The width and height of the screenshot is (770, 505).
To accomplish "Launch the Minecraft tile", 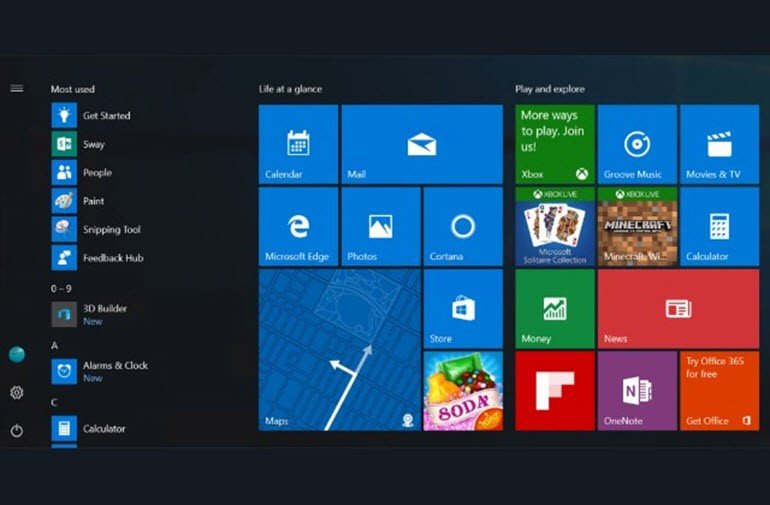I will pyautogui.click(x=637, y=226).
